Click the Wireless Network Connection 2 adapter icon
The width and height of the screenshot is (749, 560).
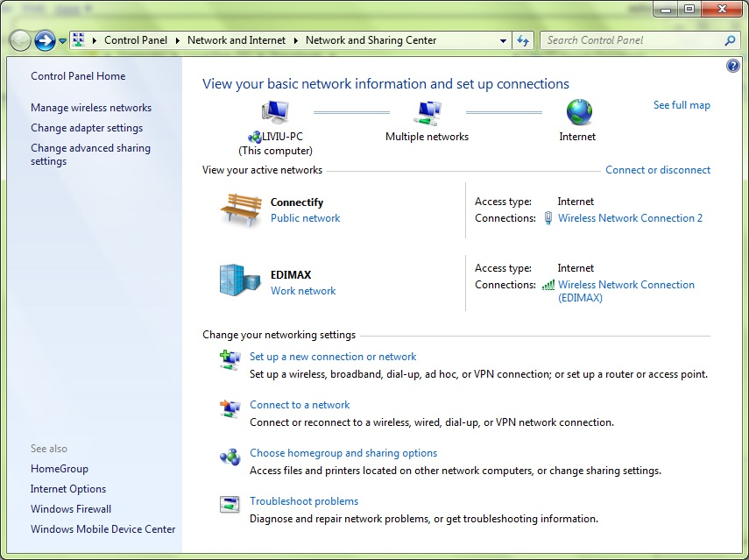pos(548,218)
